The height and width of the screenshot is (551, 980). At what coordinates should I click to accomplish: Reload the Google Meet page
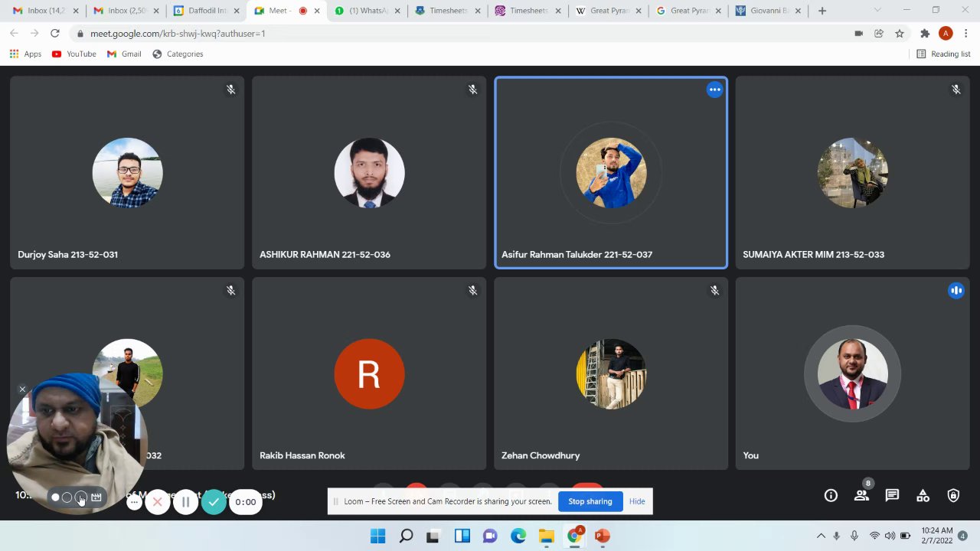coord(55,34)
